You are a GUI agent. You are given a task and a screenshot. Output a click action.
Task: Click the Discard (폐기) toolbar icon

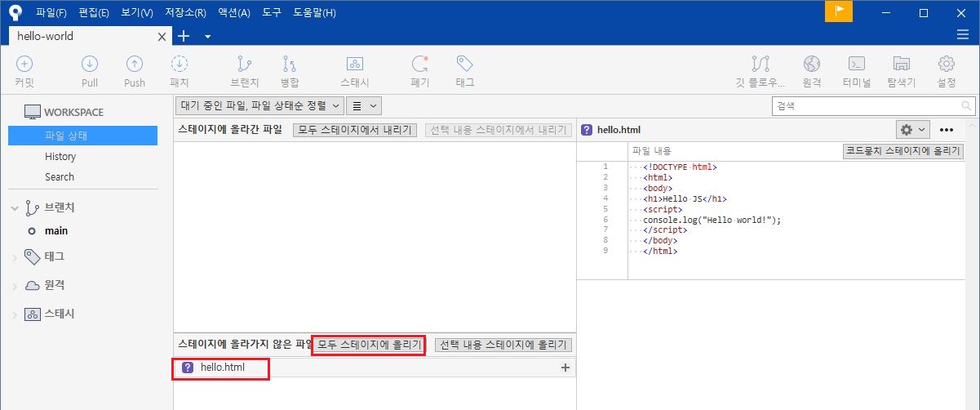(420, 64)
